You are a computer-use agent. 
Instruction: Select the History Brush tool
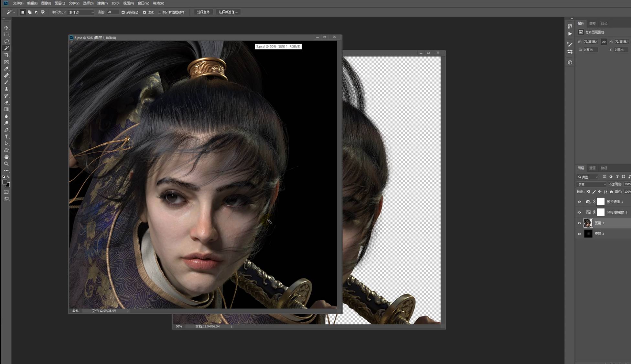pyautogui.click(x=6, y=96)
